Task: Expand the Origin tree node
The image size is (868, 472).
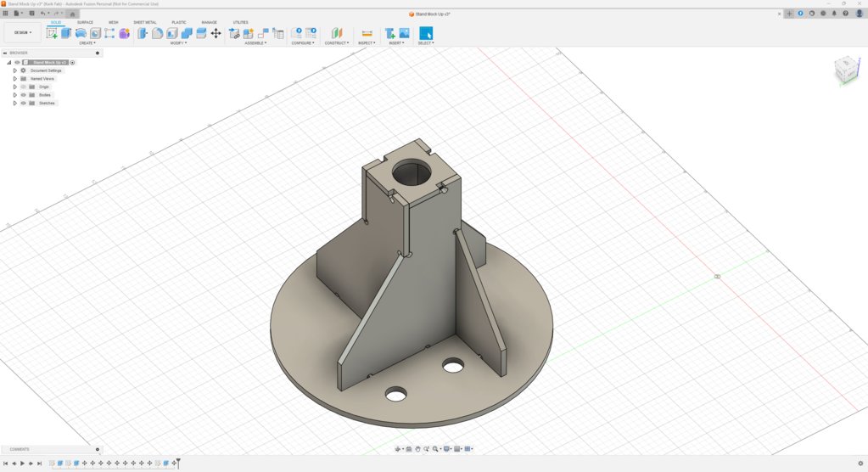Action: tap(15, 87)
